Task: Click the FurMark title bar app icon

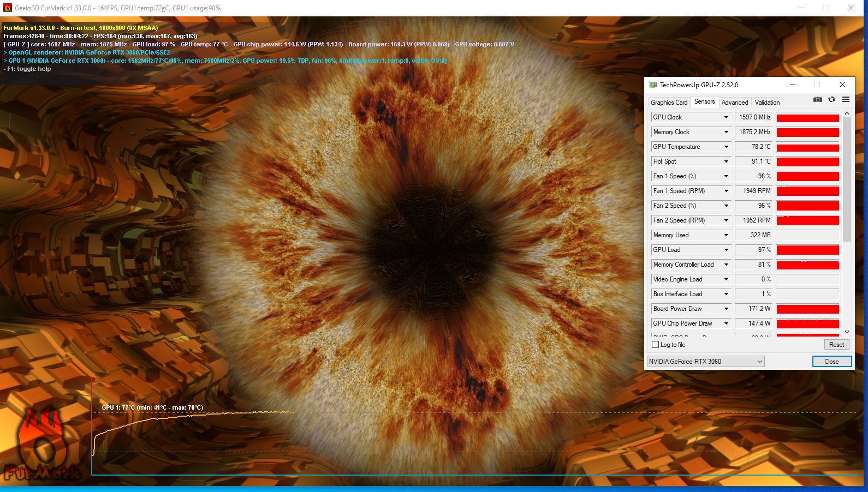Action: click(7, 8)
